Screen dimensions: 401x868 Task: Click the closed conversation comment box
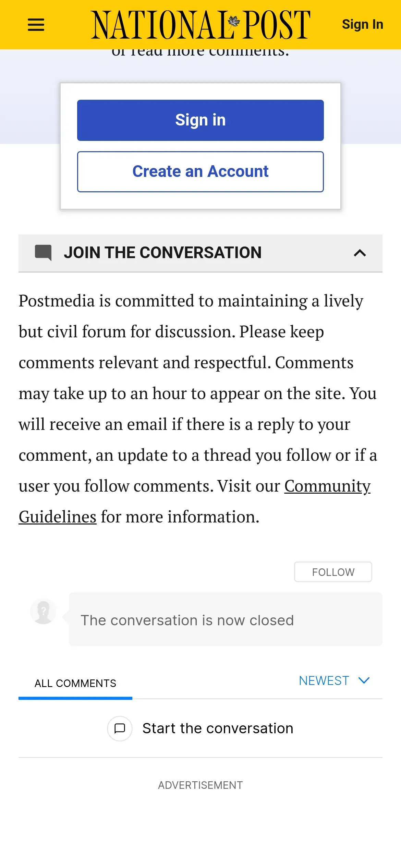pos(225,619)
